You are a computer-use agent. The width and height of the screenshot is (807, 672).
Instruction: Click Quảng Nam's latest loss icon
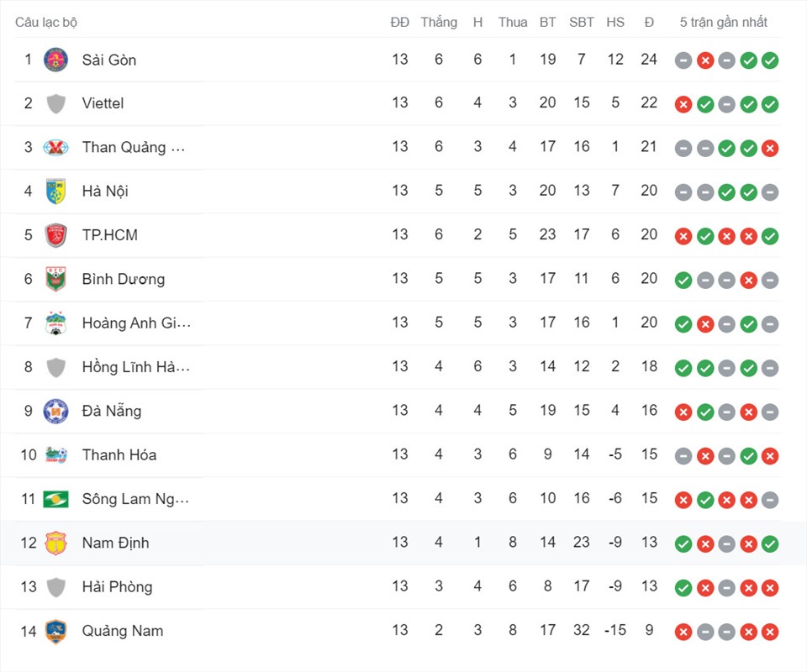click(770, 632)
